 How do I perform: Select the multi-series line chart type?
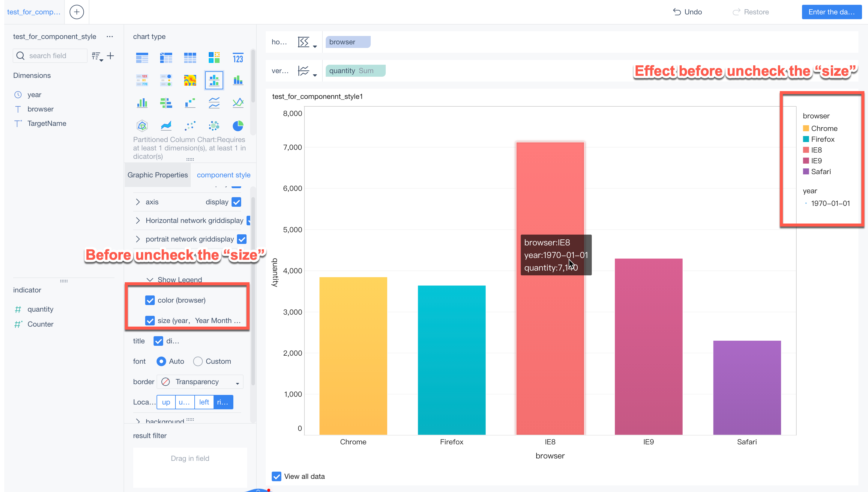pyautogui.click(x=238, y=102)
